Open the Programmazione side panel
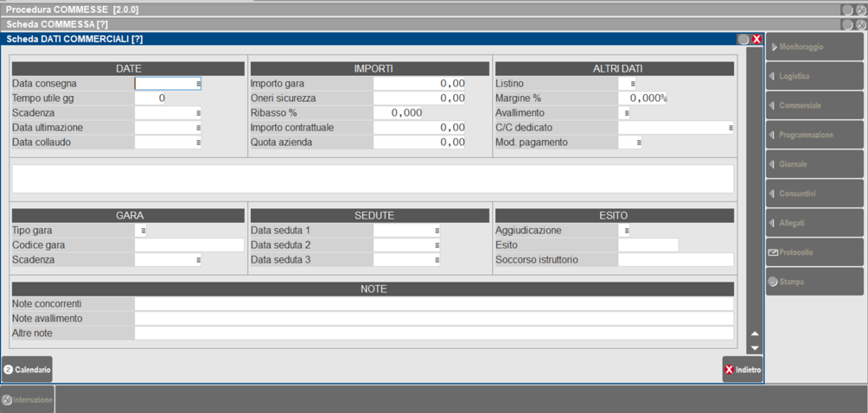The width and height of the screenshot is (868, 413). (x=814, y=136)
